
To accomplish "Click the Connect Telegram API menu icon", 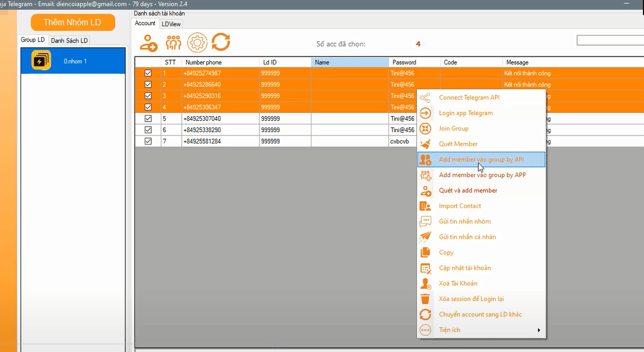I will tap(425, 97).
